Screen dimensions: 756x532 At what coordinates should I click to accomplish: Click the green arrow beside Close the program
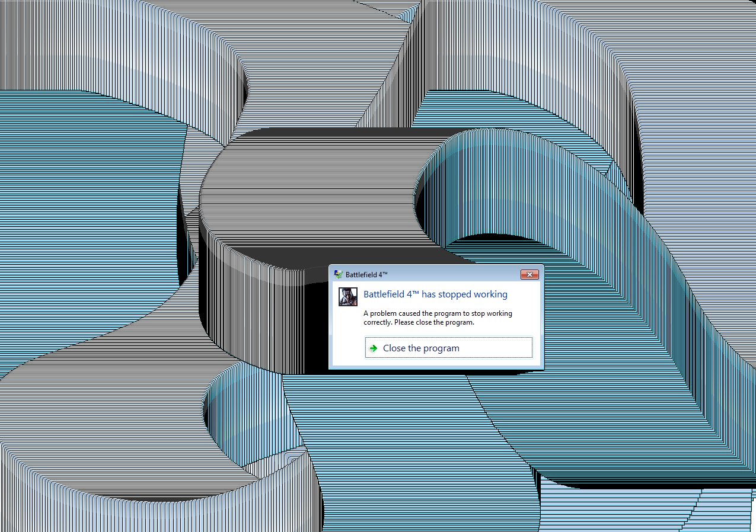(373, 348)
